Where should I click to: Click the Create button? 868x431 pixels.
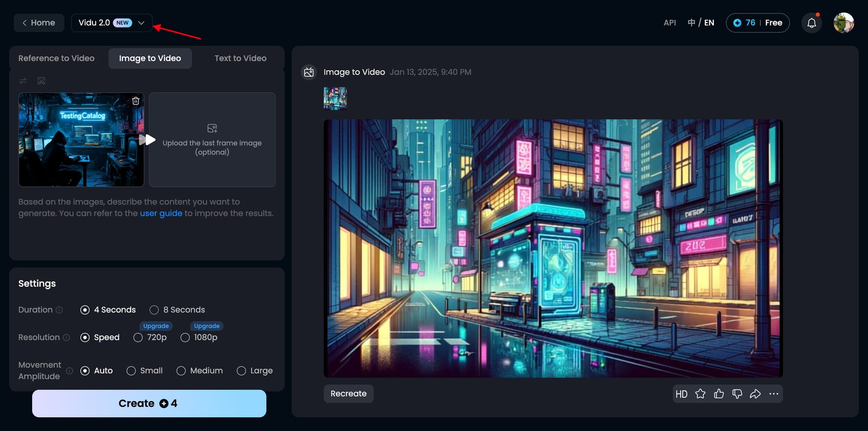tap(149, 403)
